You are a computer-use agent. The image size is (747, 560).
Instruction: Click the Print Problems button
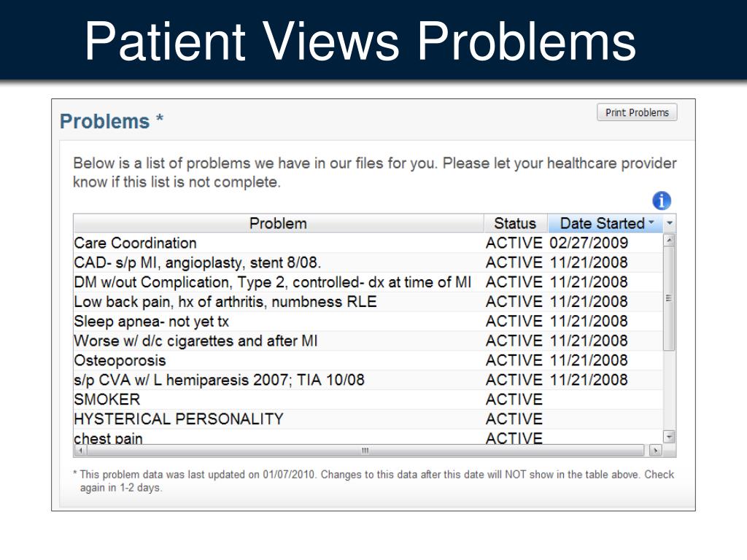click(x=637, y=112)
